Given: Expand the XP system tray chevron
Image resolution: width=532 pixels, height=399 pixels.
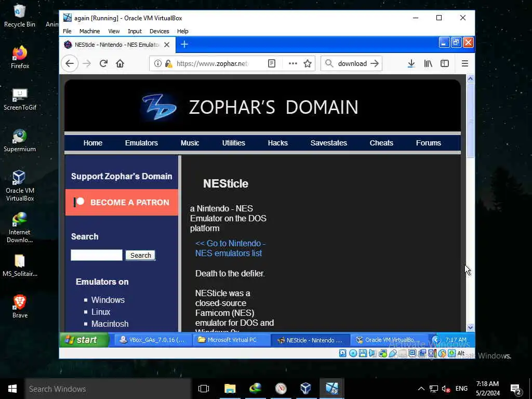Looking at the screenshot, I should pyautogui.click(x=436, y=340).
